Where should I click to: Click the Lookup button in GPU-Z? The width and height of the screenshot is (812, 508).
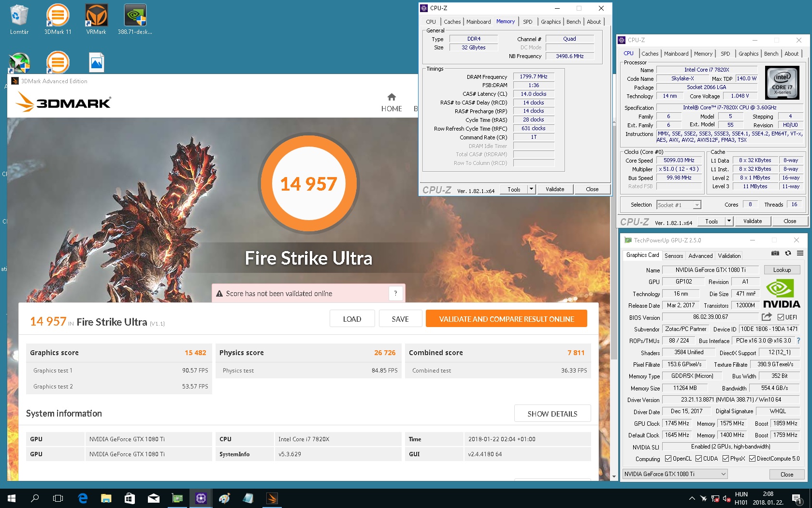782,270
